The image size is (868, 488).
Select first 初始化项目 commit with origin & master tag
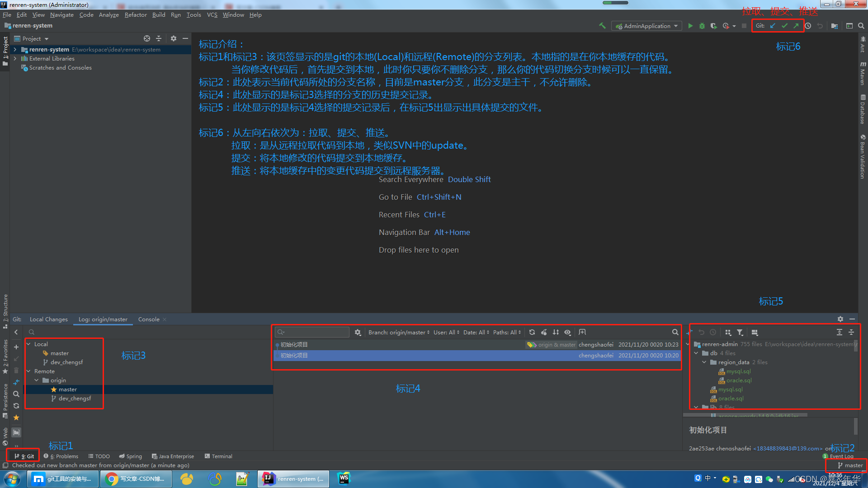click(x=477, y=345)
